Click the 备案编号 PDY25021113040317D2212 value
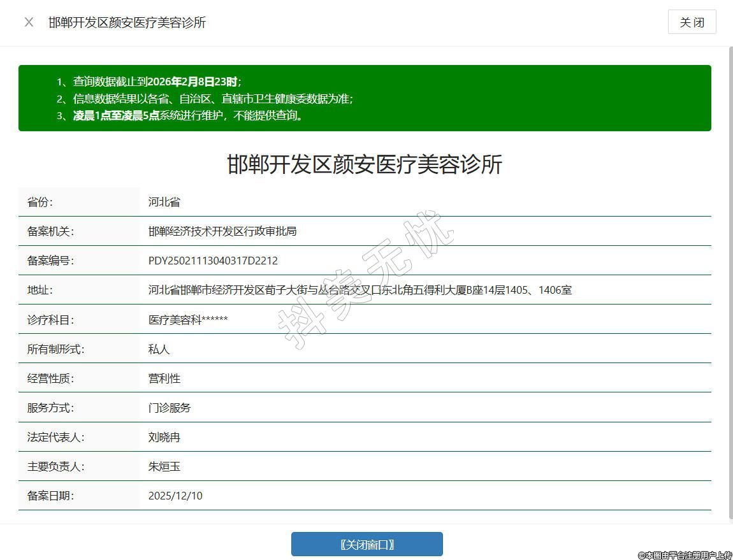The height and width of the screenshot is (560, 733). [213, 261]
